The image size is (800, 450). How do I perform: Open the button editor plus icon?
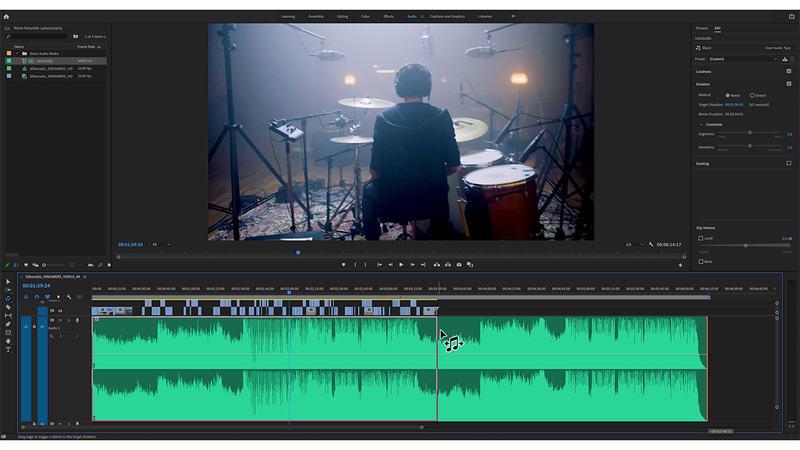pyautogui.click(x=680, y=265)
